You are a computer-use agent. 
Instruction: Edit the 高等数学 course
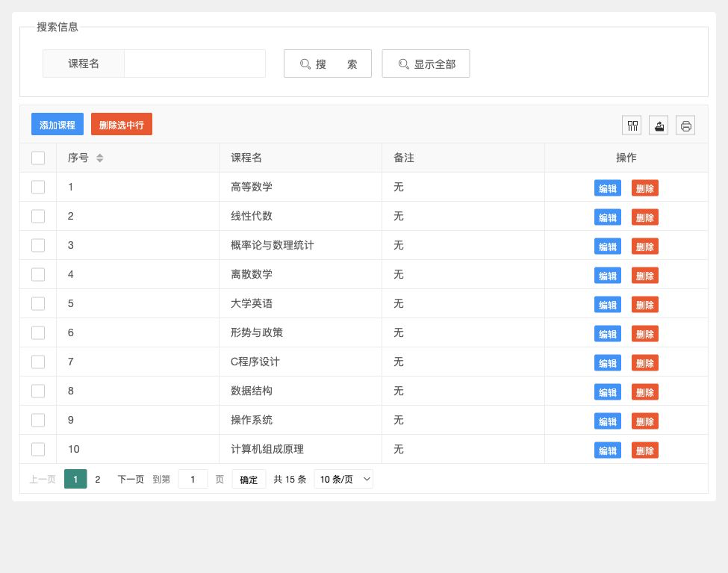click(608, 188)
